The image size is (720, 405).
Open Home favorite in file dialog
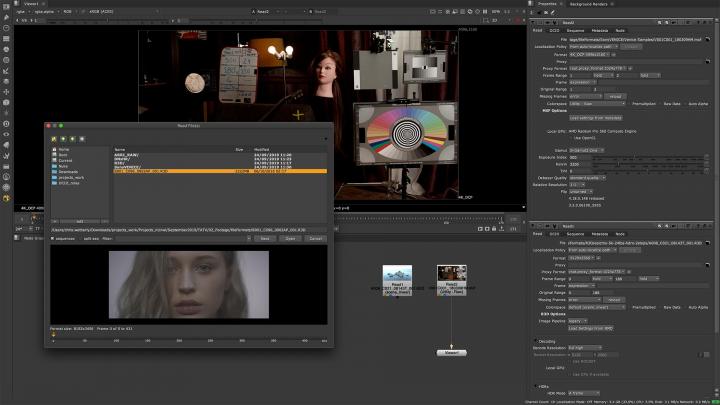(64, 150)
